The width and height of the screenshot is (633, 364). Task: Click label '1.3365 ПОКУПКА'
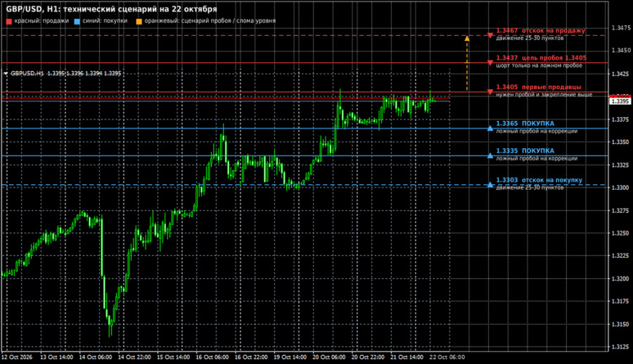525,124
